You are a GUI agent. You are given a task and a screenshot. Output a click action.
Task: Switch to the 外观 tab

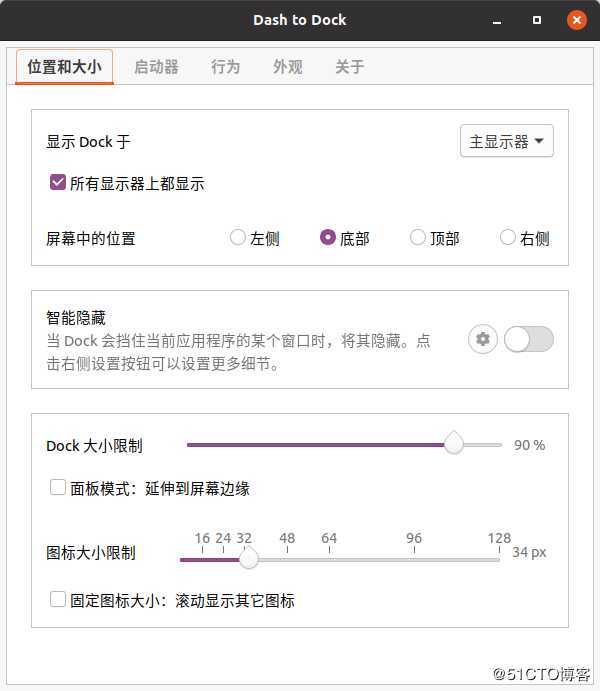[287, 67]
